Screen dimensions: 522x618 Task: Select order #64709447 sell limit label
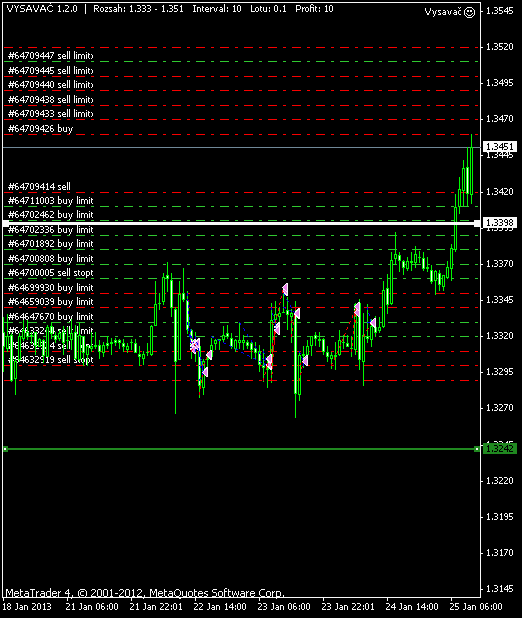50,56
